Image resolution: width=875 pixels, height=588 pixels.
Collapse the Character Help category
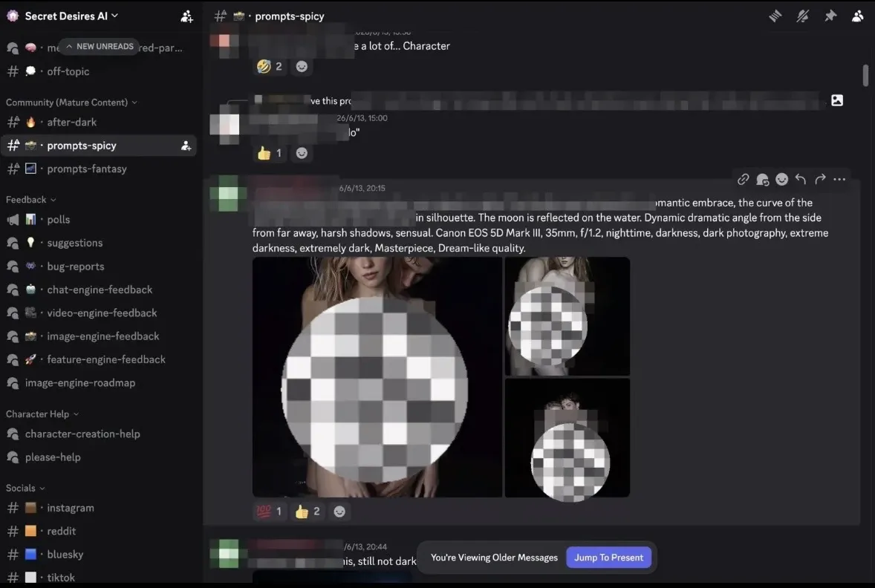[x=42, y=414]
